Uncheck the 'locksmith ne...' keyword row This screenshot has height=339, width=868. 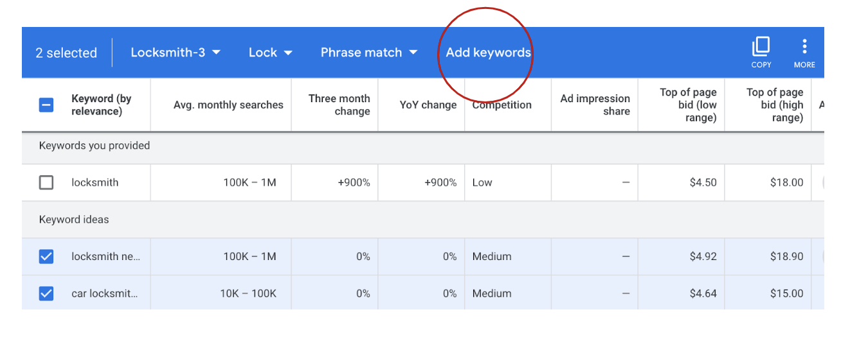(x=46, y=256)
